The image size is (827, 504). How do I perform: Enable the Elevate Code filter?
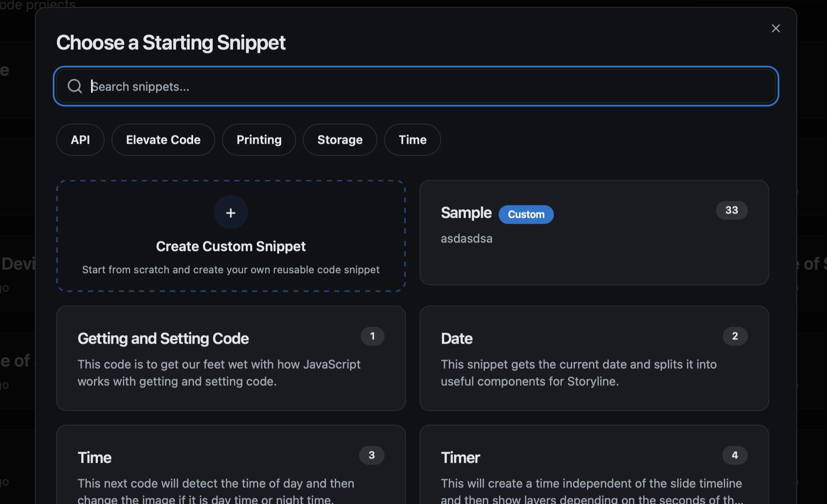pyautogui.click(x=163, y=140)
